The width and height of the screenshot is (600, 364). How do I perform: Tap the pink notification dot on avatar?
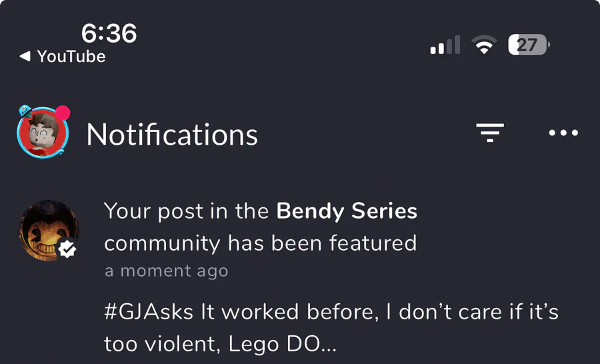(x=63, y=113)
